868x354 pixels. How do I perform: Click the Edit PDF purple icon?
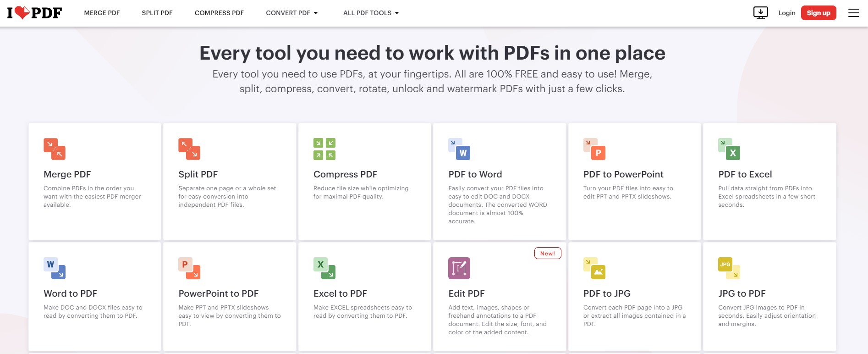coord(459,268)
